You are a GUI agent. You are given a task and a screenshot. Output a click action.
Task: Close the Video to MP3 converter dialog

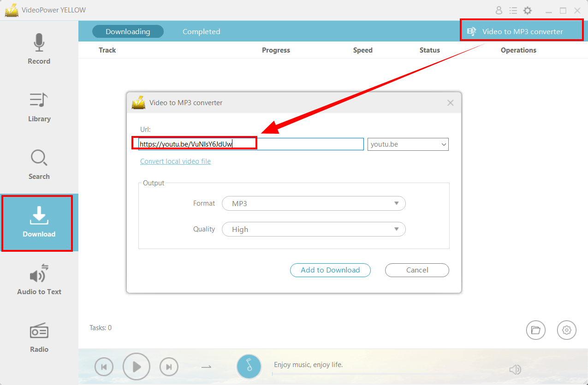click(x=451, y=103)
